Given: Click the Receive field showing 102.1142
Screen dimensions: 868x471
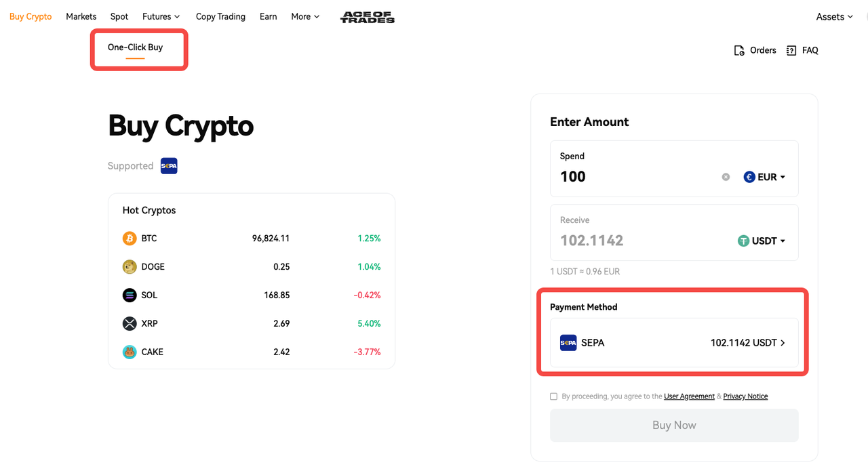Looking at the screenshot, I should 674,232.
